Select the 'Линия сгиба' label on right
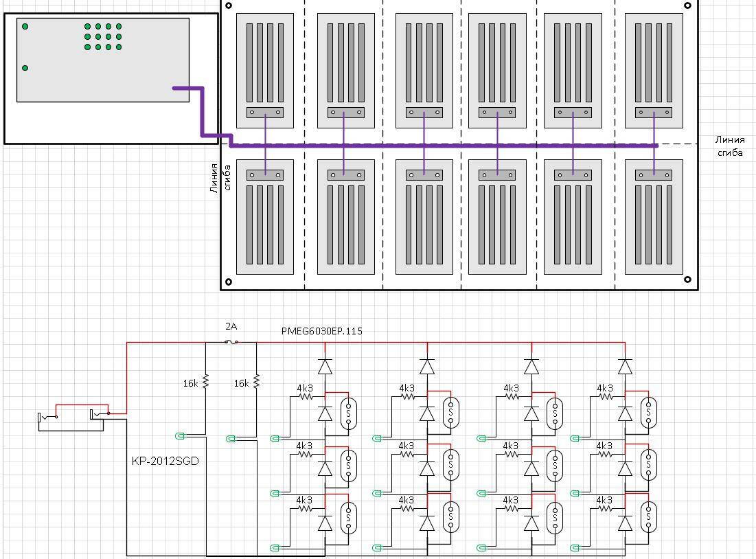This screenshot has width=756, height=559. [x=729, y=146]
